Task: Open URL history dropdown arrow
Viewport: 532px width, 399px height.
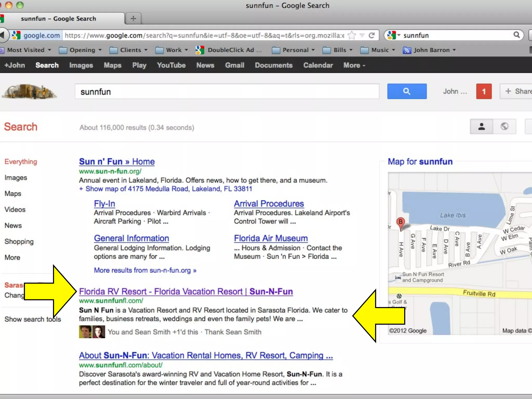Action: [x=362, y=35]
